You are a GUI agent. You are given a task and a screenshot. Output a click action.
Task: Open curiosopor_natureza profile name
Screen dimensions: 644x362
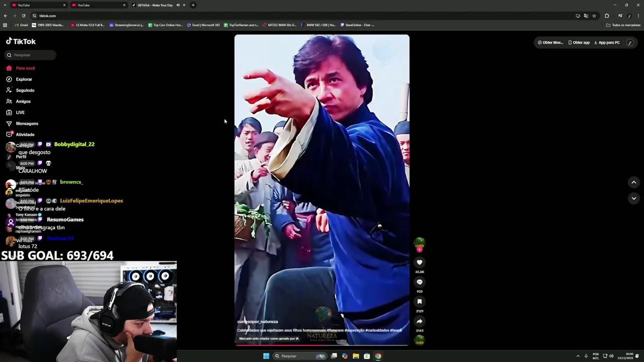pyautogui.click(x=258, y=322)
